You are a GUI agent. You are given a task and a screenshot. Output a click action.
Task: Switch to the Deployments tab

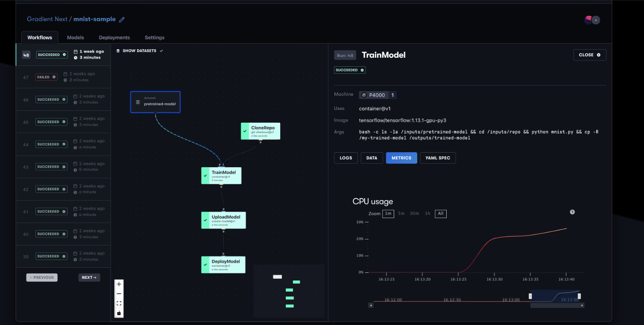pos(114,38)
